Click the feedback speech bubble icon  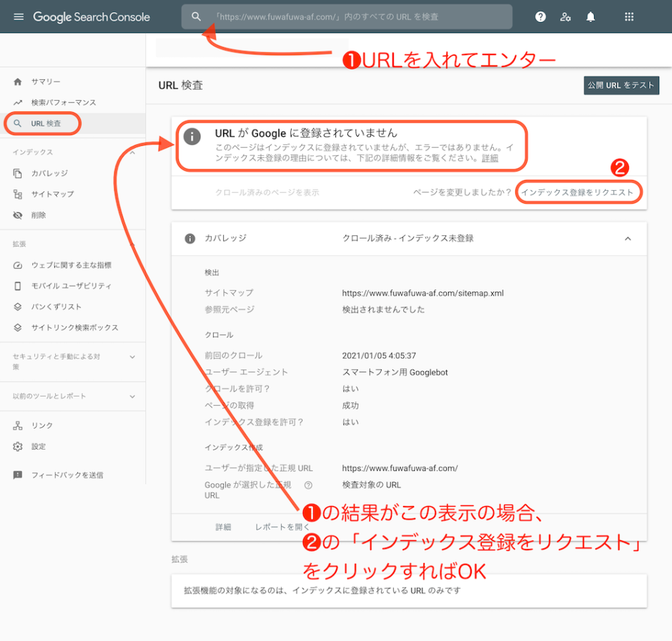coord(18,474)
